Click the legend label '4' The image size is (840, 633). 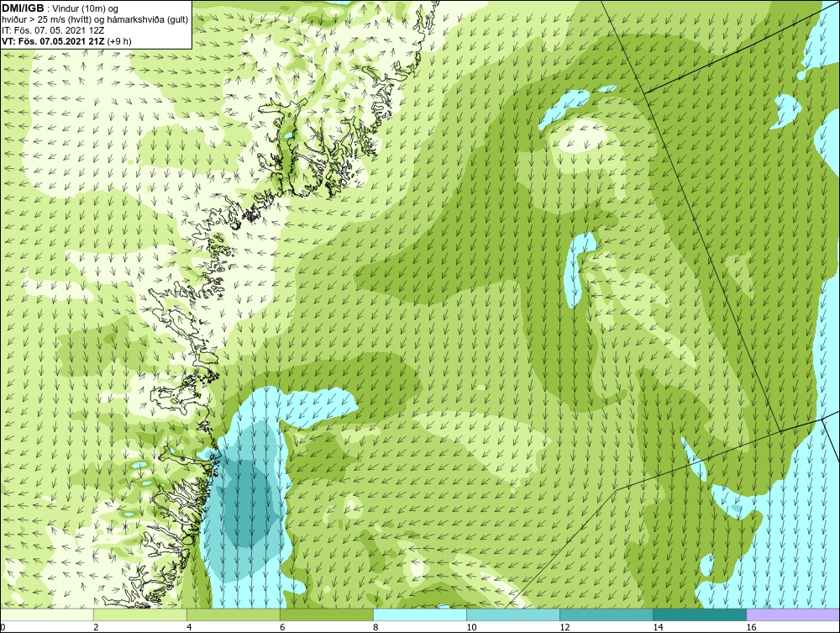(x=188, y=627)
